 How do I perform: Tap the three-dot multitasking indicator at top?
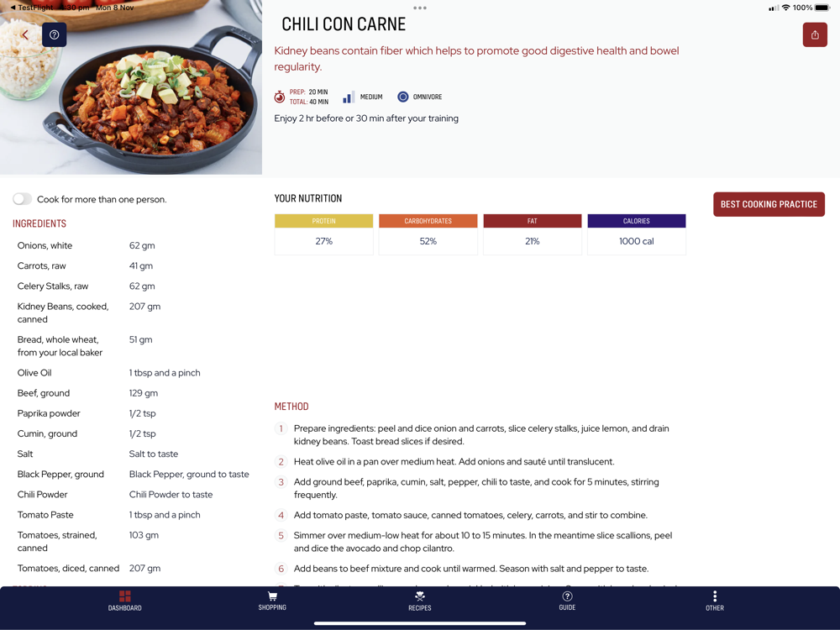click(x=420, y=8)
